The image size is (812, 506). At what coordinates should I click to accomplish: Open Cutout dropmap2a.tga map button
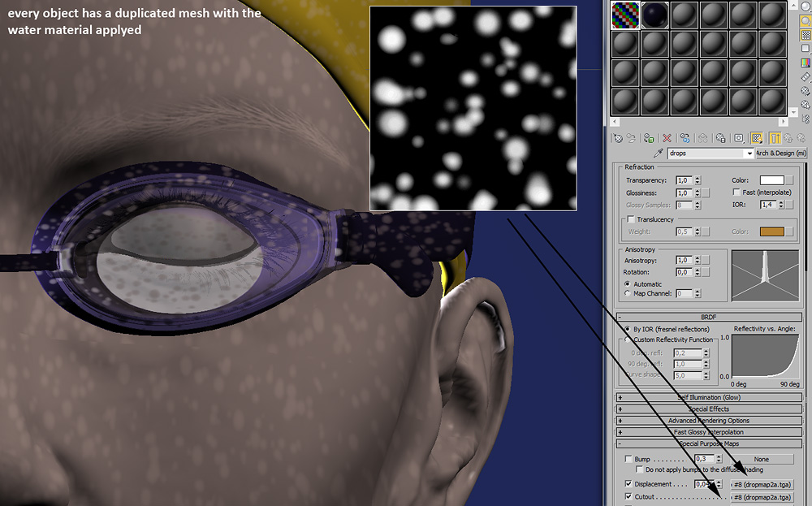[762, 497]
